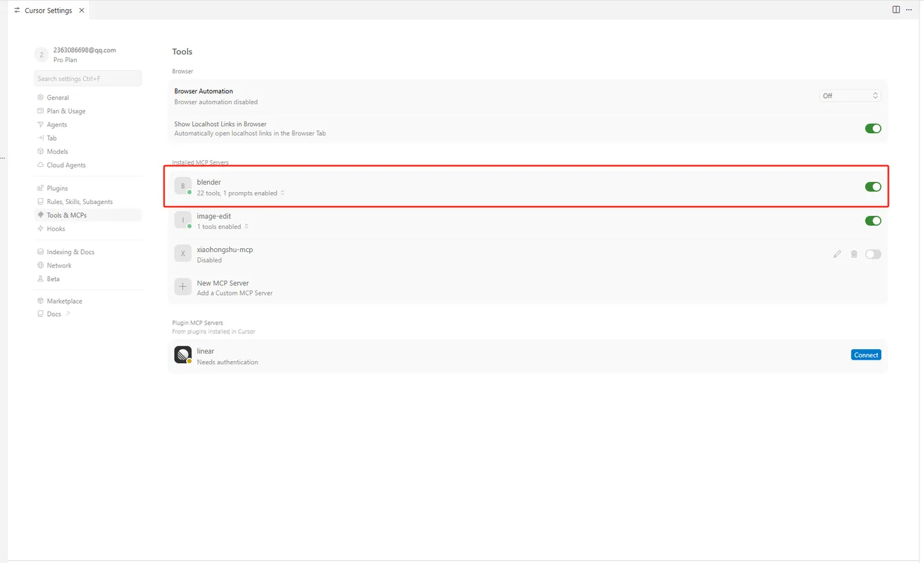The width and height of the screenshot is (924, 563).
Task: Edit the xiaohongshu-mcp server with pencil icon
Action: (837, 254)
